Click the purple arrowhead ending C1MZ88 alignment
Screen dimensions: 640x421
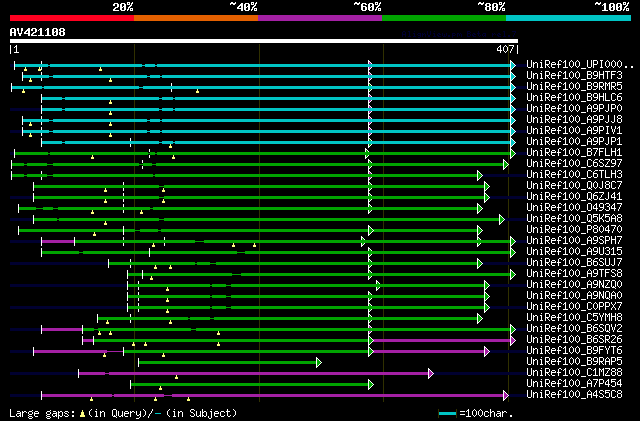pos(431,374)
